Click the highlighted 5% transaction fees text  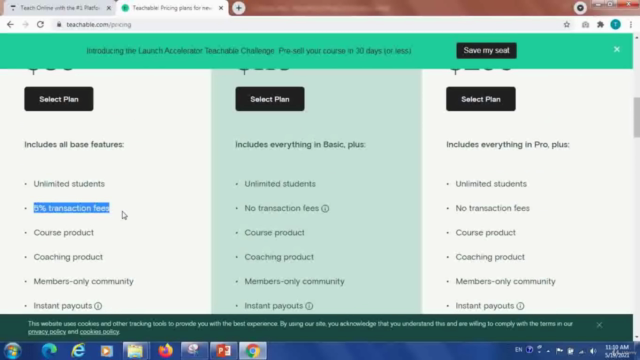pyautogui.click(x=71, y=208)
